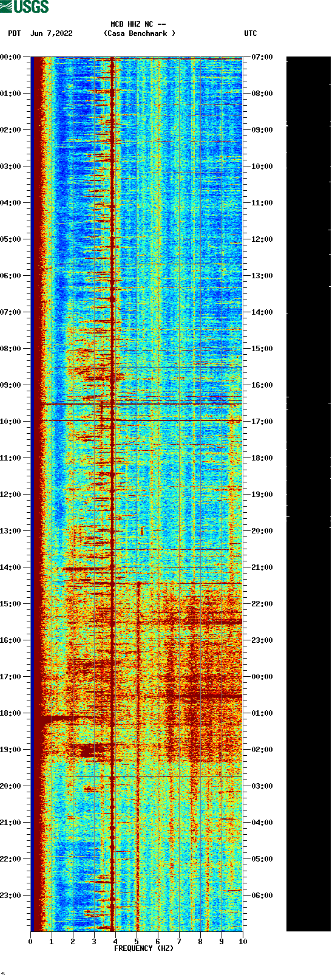
Task: Click the UTC-side '13:00' time label
Action: pyautogui.click(x=262, y=276)
